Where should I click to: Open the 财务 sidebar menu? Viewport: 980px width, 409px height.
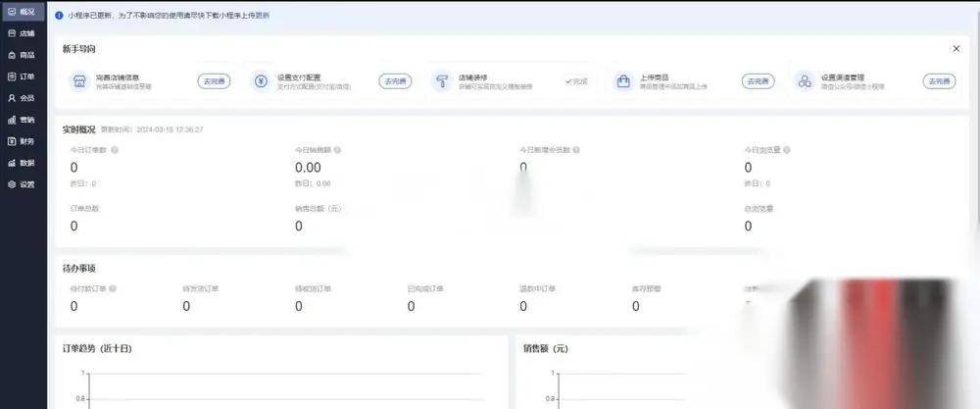tap(23, 141)
